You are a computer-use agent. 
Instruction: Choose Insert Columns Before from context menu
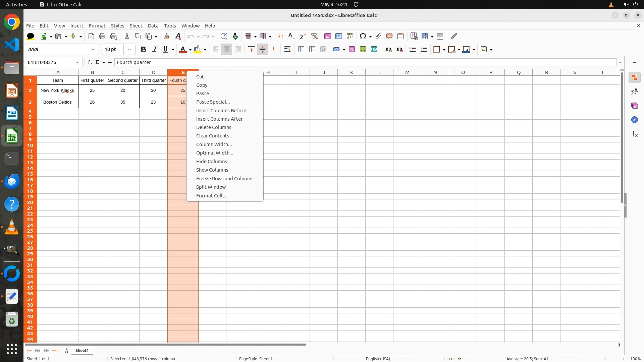coord(221,111)
